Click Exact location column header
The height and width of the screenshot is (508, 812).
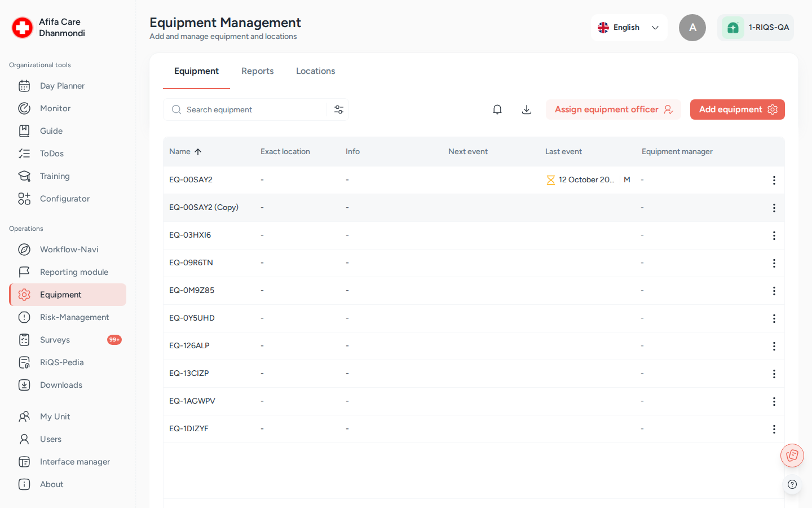pos(285,151)
